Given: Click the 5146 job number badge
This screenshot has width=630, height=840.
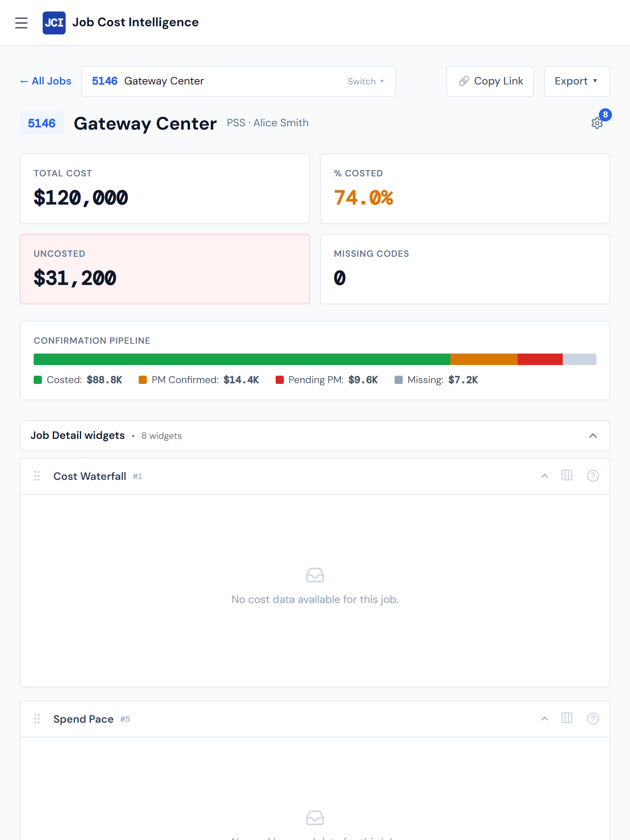Looking at the screenshot, I should pyautogui.click(x=42, y=123).
